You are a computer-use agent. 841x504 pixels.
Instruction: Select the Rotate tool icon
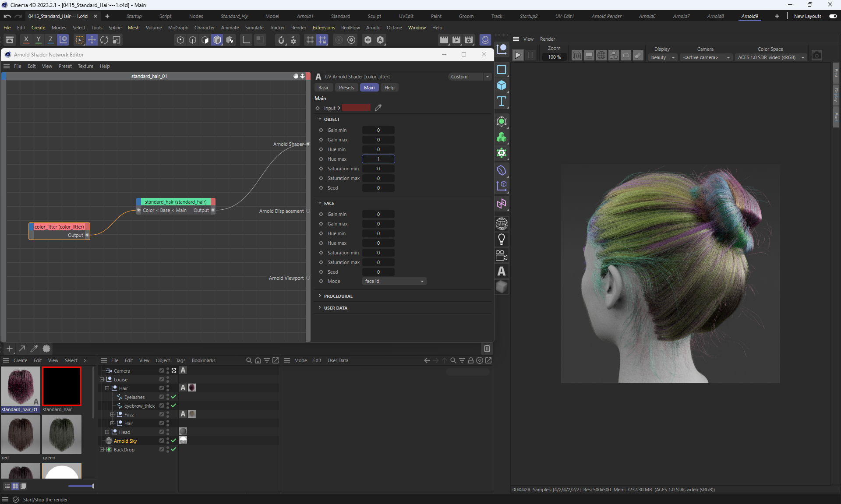click(x=104, y=40)
